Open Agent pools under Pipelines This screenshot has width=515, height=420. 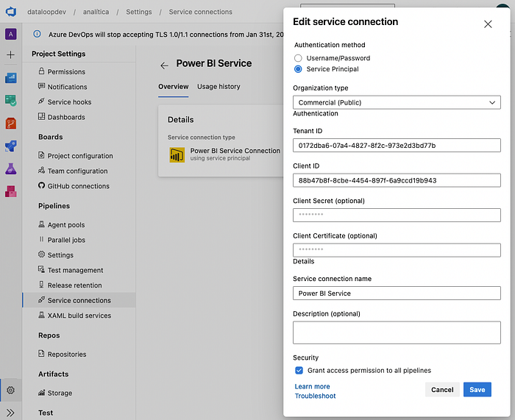pos(65,224)
